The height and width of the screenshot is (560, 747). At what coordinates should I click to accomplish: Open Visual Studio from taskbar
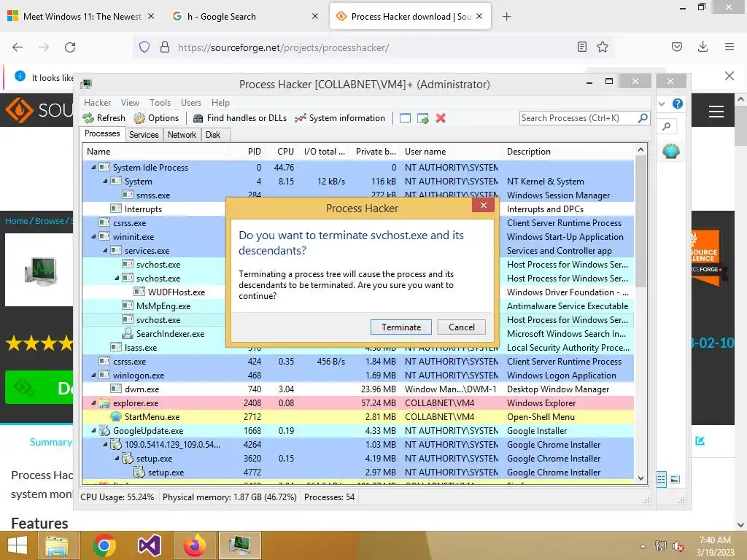click(150, 545)
